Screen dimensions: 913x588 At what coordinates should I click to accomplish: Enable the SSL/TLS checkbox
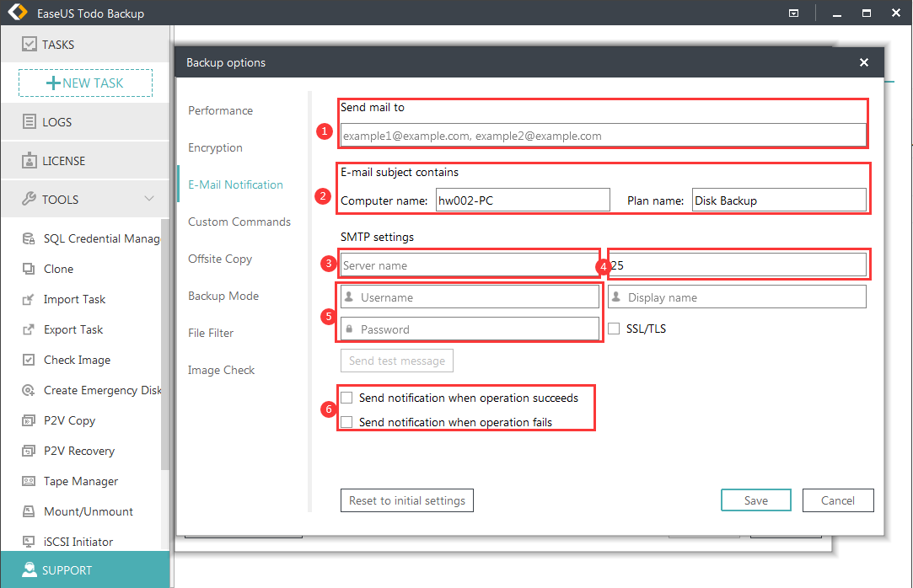(614, 329)
